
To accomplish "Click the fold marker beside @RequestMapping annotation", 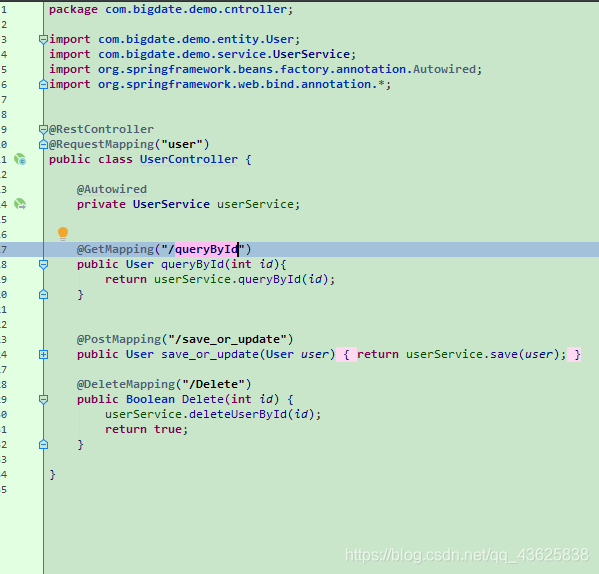I will [43, 144].
